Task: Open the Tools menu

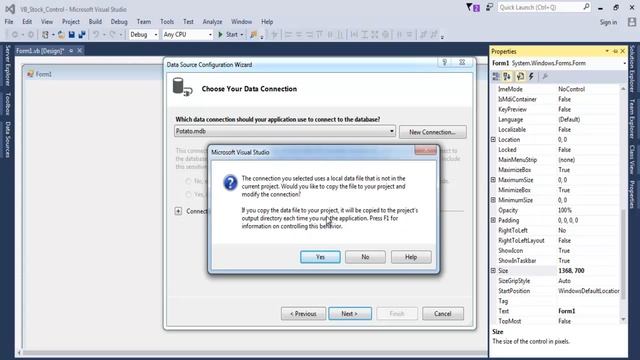Action: click(167, 22)
